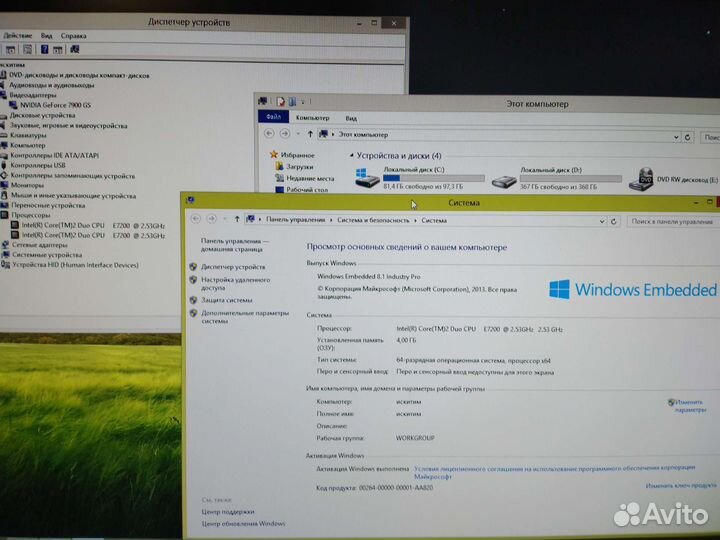Screen dimensions: 720x540
Task: Open Диспетчер устройств link in System sidebar
Action: [x=232, y=267]
